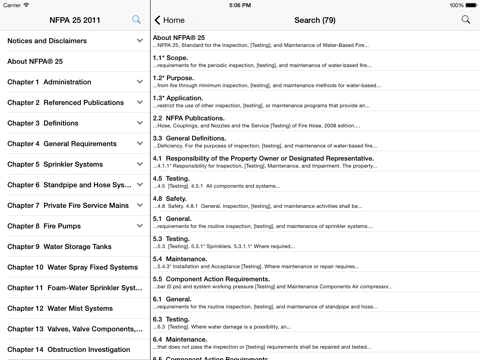Image resolution: width=480 pixels, height=360 pixels.
Task: Expand Chapter 6 Standpipe and Hose chevron
Action: (140, 185)
